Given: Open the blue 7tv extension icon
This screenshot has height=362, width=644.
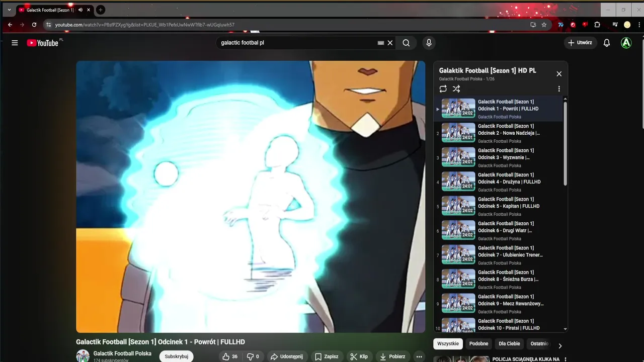Looking at the screenshot, I should pyautogui.click(x=560, y=25).
